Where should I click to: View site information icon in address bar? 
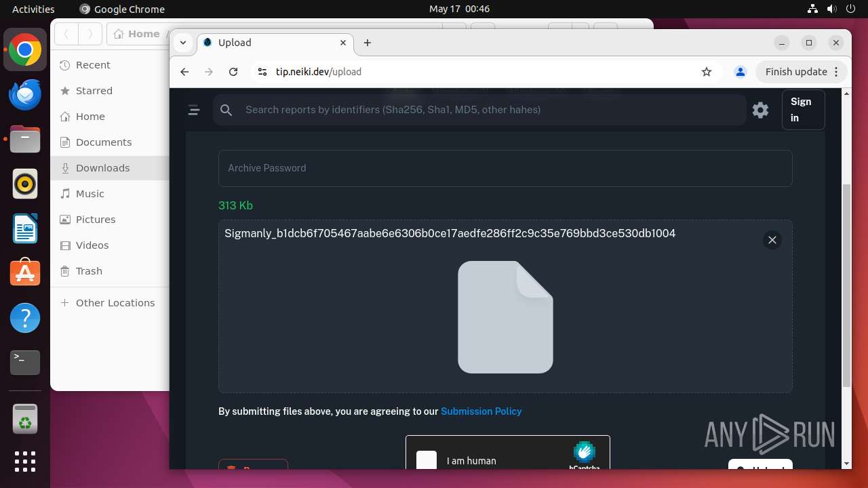click(262, 72)
